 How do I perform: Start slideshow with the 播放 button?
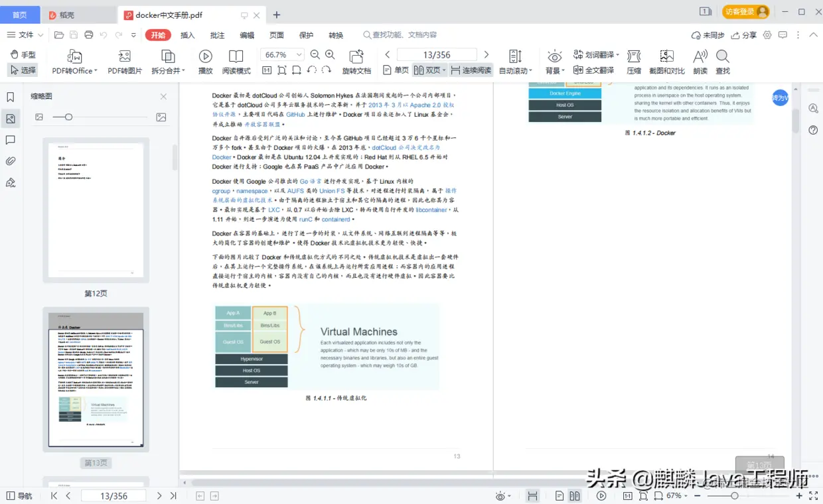[x=206, y=62]
